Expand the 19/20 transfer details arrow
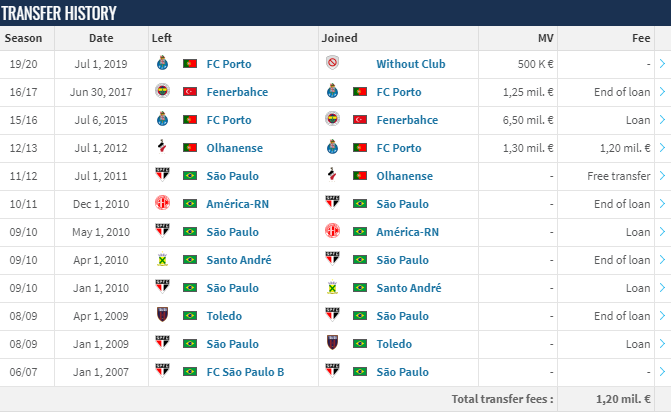 [x=662, y=64]
